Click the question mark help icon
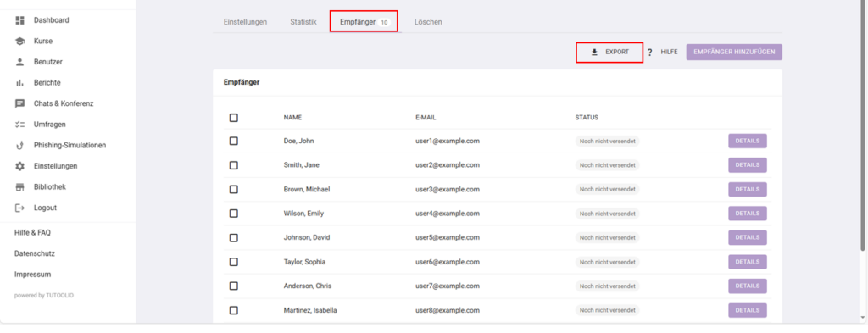Screen dimensions: 868x333 click(650, 52)
